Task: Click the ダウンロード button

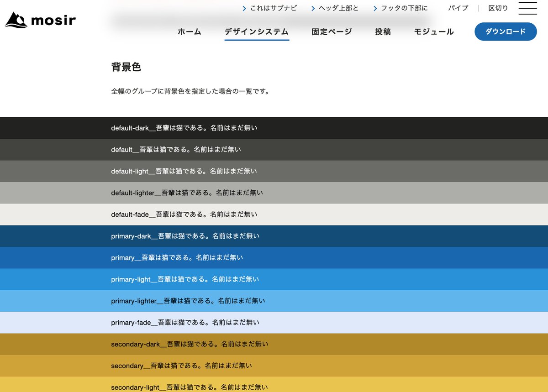Action: point(506,31)
